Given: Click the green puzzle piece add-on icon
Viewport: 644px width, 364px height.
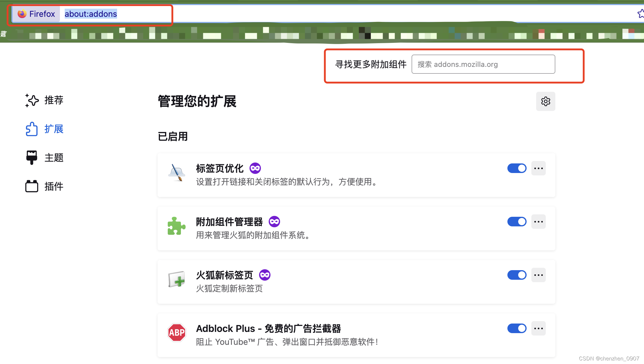Looking at the screenshot, I should pyautogui.click(x=176, y=226).
